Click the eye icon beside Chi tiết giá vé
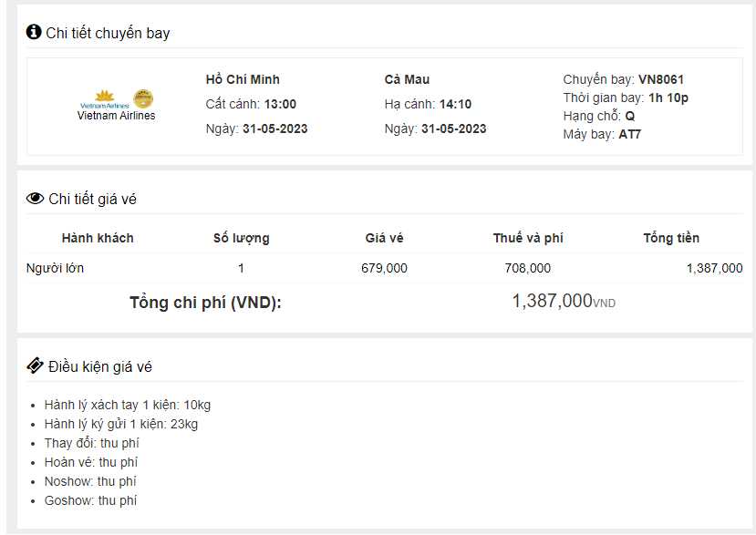This screenshot has height=535, width=756. (35, 199)
